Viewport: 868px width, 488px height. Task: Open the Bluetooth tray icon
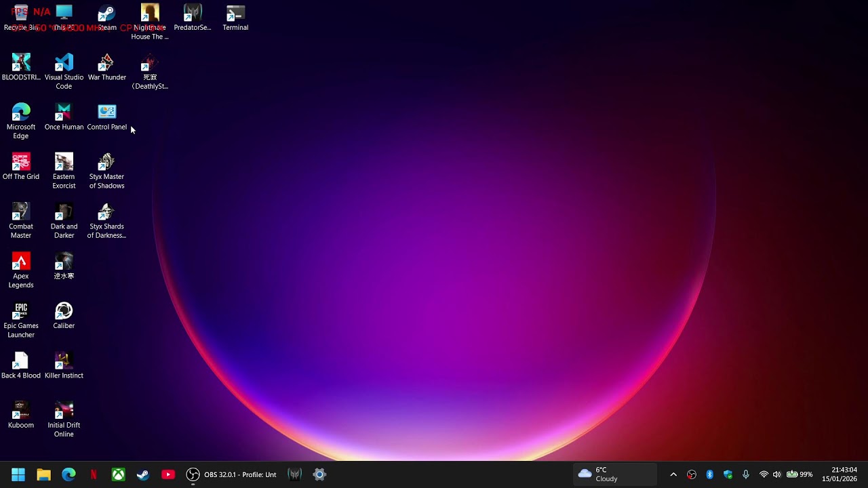pos(710,474)
